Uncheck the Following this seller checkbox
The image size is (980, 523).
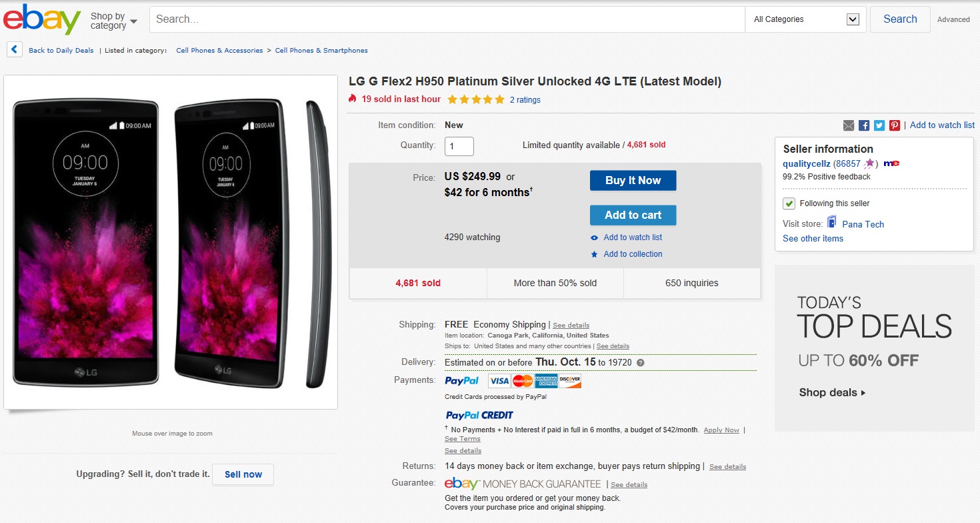click(789, 203)
